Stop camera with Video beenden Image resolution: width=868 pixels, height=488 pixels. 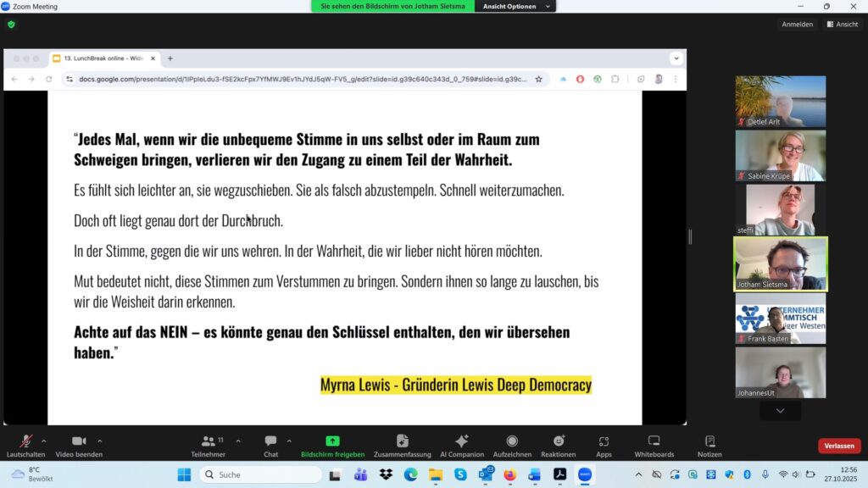(80, 445)
